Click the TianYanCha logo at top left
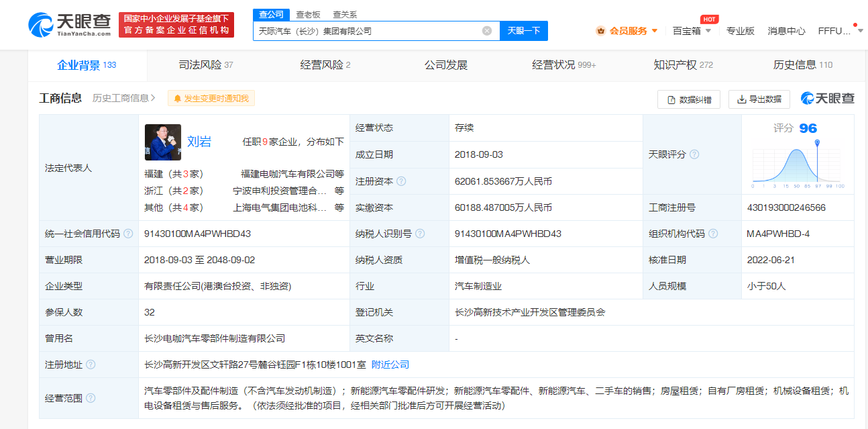868x429 pixels. 70,24
